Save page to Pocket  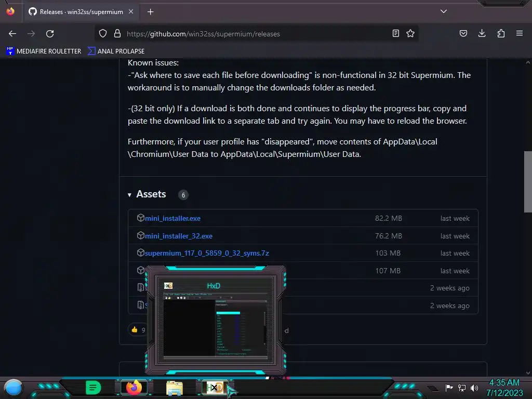463,33
